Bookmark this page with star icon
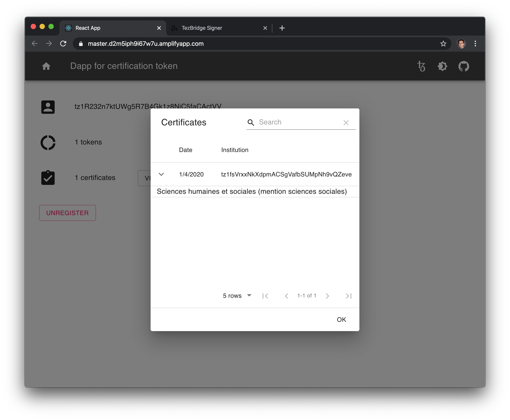This screenshot has width=510, height=420. 443,44
